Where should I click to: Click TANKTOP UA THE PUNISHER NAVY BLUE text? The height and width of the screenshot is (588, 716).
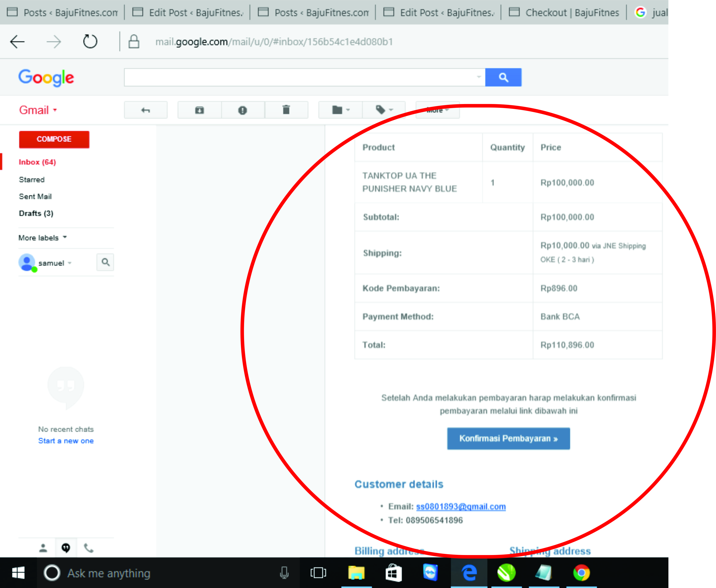click(x=410, y=182)
